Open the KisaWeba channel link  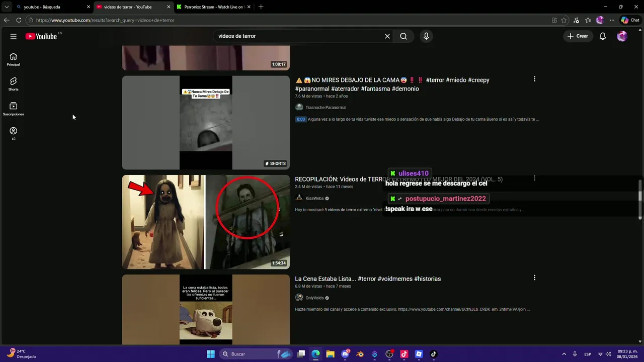[314, 198]
